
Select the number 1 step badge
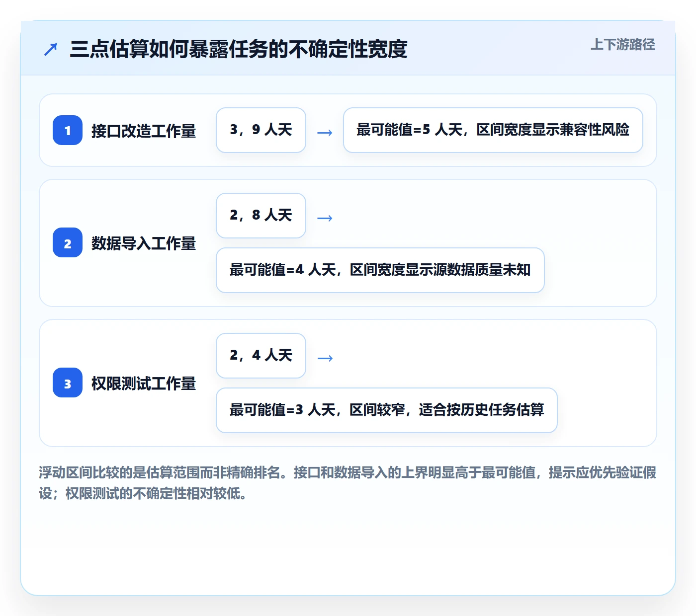point(68,130)
